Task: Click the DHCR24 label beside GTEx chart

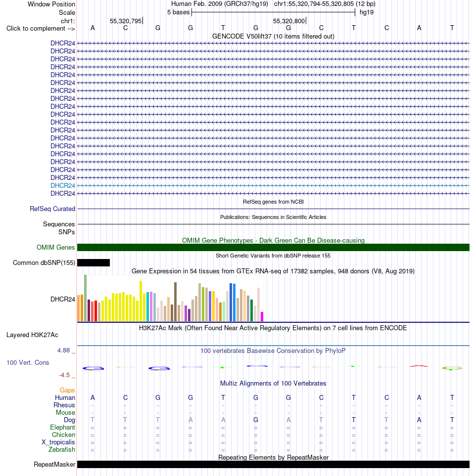Action: [x=63, y=300]
